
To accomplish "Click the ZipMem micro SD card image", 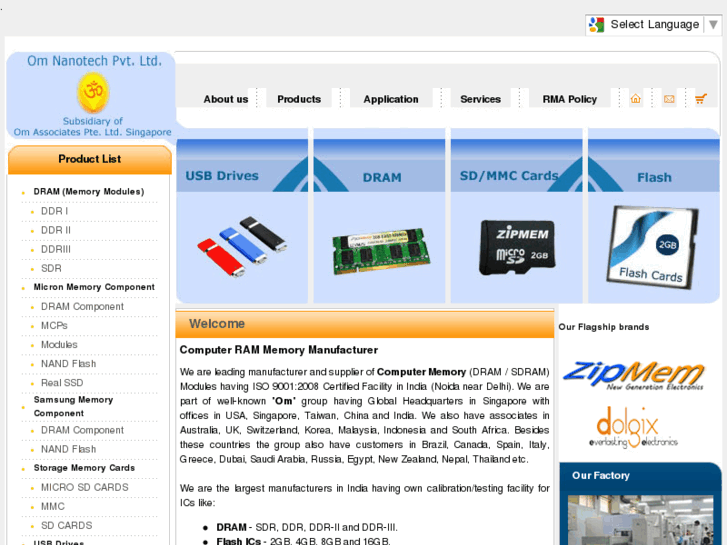I will tap(517, 247).
